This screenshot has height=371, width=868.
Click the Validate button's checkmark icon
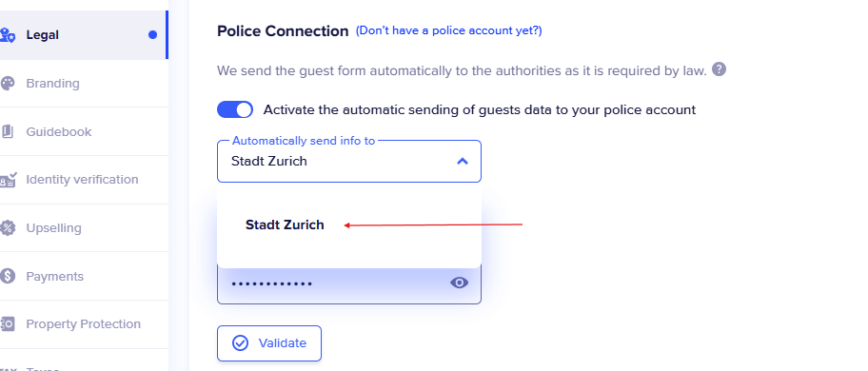pyautogui.click(x=240, y=343)
